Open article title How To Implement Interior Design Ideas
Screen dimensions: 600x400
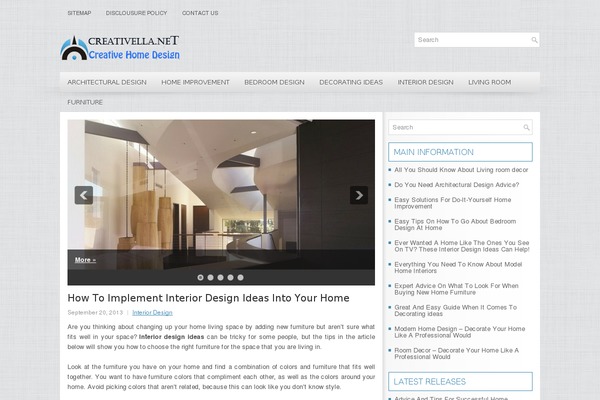pos(208,298)
